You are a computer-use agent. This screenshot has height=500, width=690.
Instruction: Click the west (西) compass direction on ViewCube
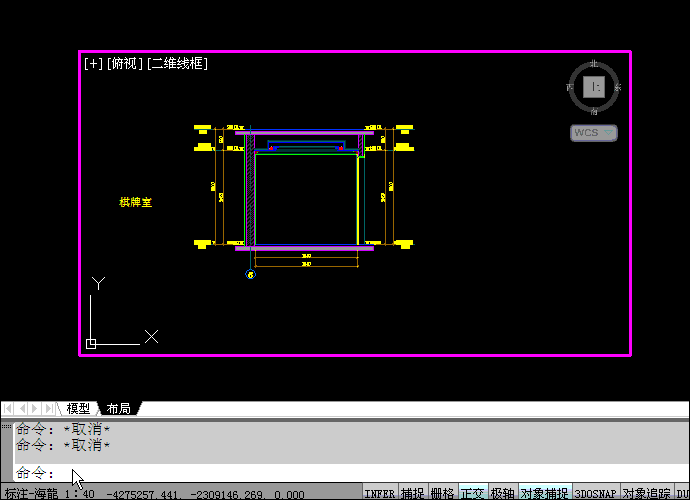(x=570, y=88)
